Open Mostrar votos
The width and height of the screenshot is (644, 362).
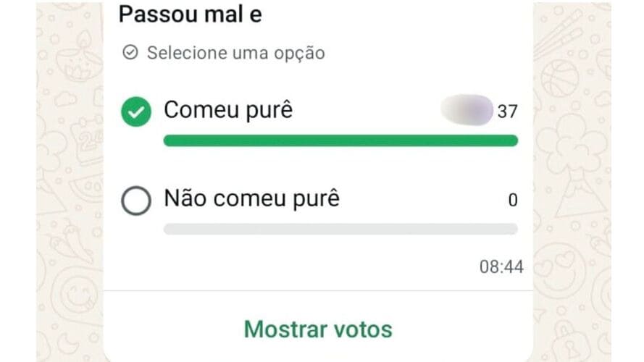pyautogui.click(x=318, y=329)
